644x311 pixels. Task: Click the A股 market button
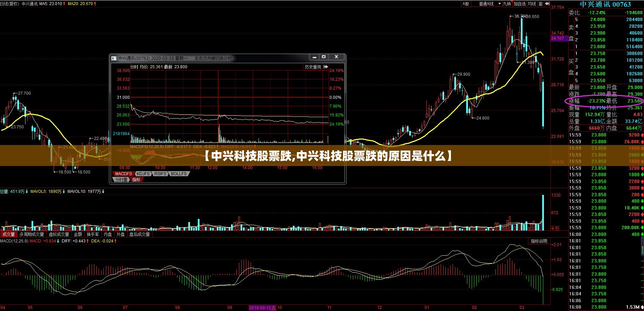click(x=466, y=4)
